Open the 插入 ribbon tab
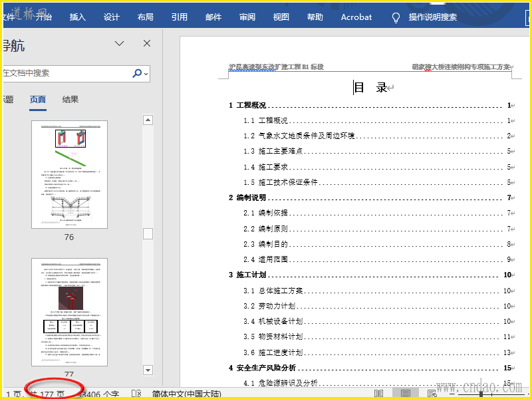Screen dimensions: 532x399 [77, 17]
